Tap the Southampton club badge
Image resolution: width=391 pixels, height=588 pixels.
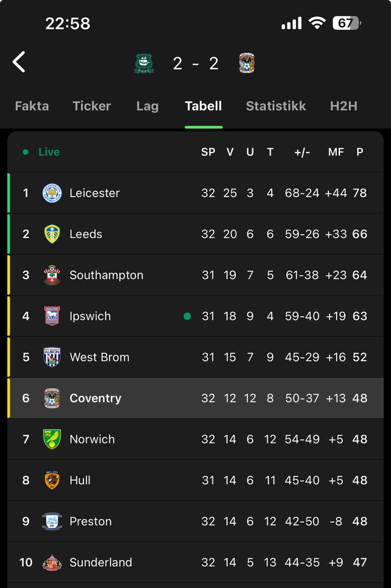click(52, 275)
